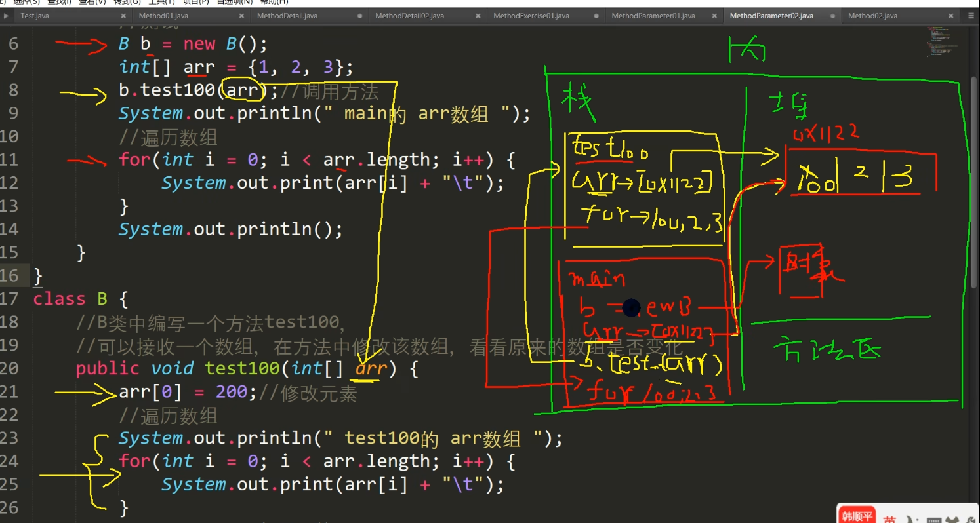The width and height of the screenshot is (980, 523).
Task: Close the unsaved MethodParameter02.java tab via its dot
Action: (832, 16)
